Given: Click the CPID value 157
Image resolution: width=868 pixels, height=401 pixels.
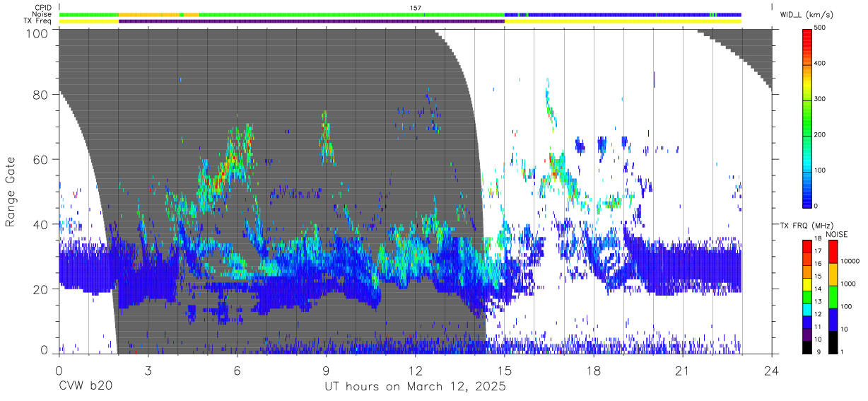Looking at the screenshot, I should pos(416,8).
